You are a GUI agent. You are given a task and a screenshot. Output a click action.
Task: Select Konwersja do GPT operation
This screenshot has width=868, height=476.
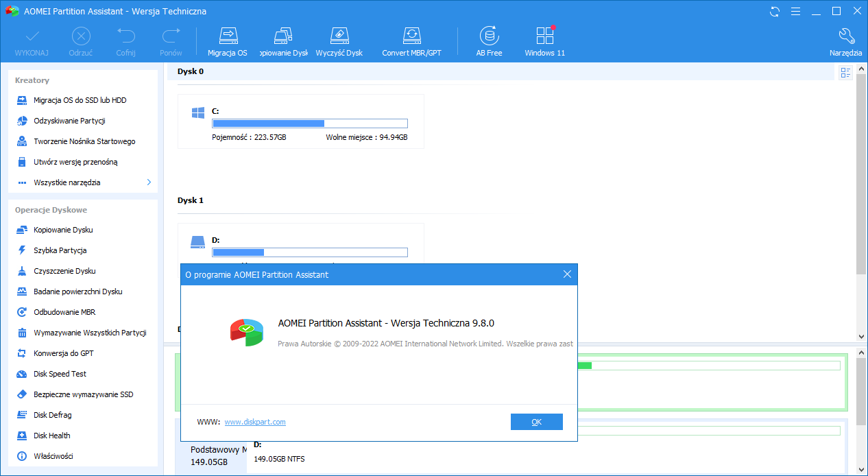[63, 353]
